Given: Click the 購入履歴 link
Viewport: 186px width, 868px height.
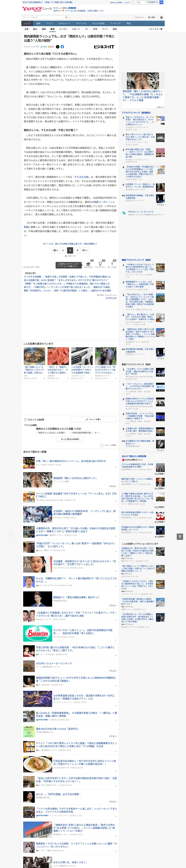Looking at the screenshot, I should click(152, 17).
